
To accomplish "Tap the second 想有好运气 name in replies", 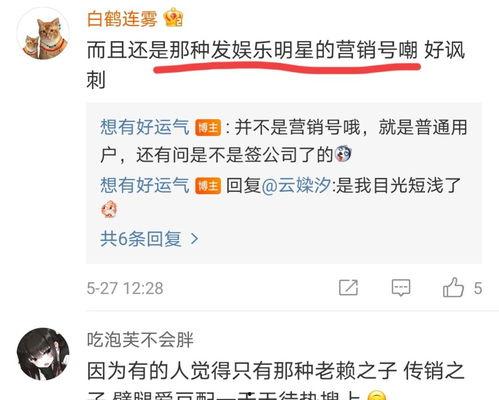I will point(145,185).
